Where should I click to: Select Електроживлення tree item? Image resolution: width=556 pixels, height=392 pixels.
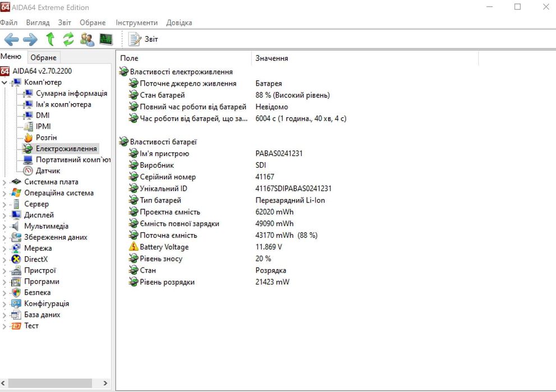[x=66, y=149]
